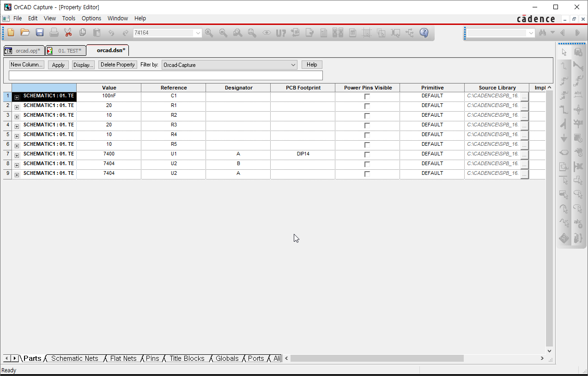This screenshot has height=376, width=588.
Task: Click the Place Part icon in side palette
Action: click(x=578, y=53)
